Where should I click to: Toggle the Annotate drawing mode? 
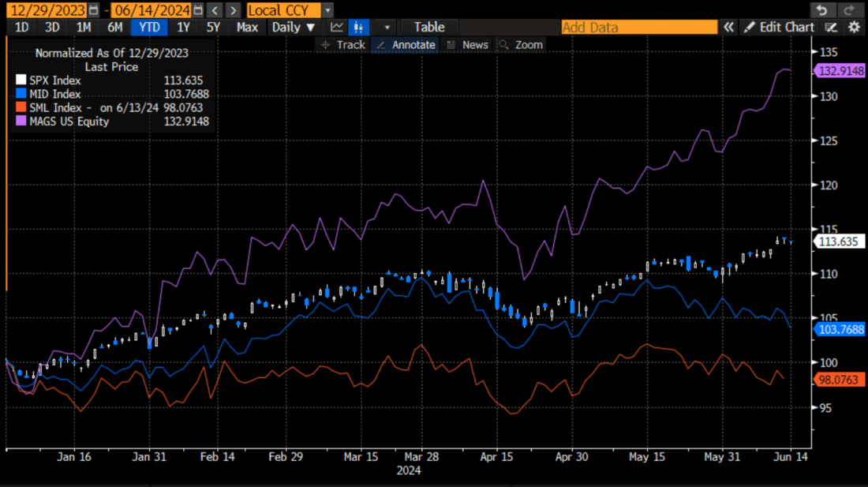[405, 45]
